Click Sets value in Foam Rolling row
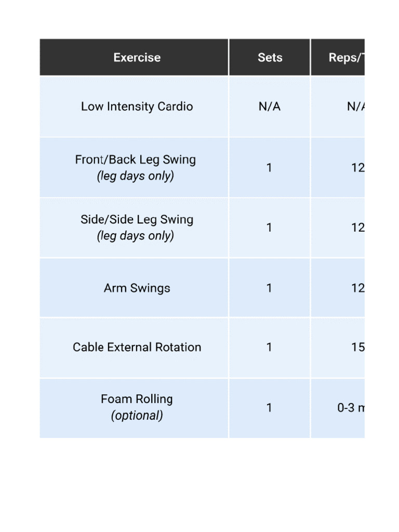 (x=269, y=408)
